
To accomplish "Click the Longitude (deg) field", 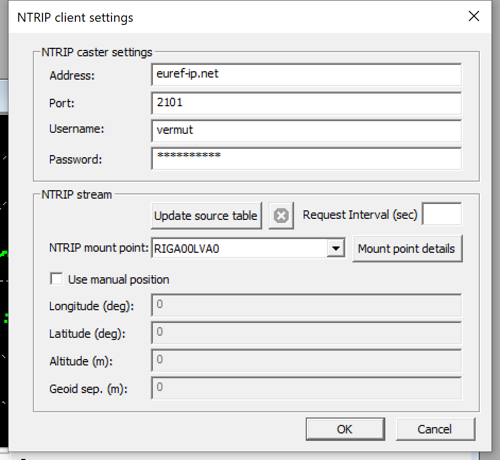I will (306, 305).
